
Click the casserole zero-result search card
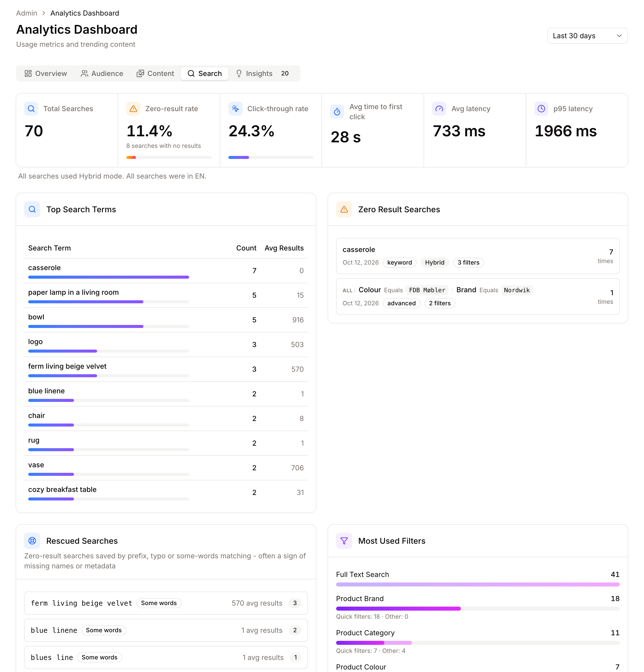tap(478, 256)
